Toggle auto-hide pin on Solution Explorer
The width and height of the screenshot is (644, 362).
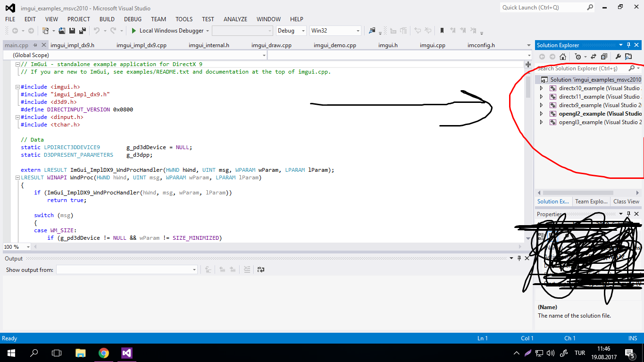(629, 45)
